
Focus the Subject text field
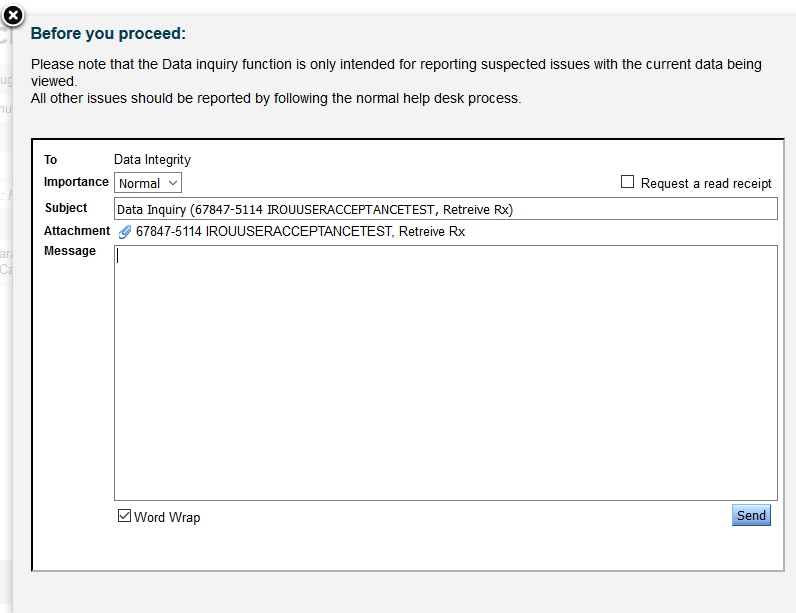(x=445, y=209)
